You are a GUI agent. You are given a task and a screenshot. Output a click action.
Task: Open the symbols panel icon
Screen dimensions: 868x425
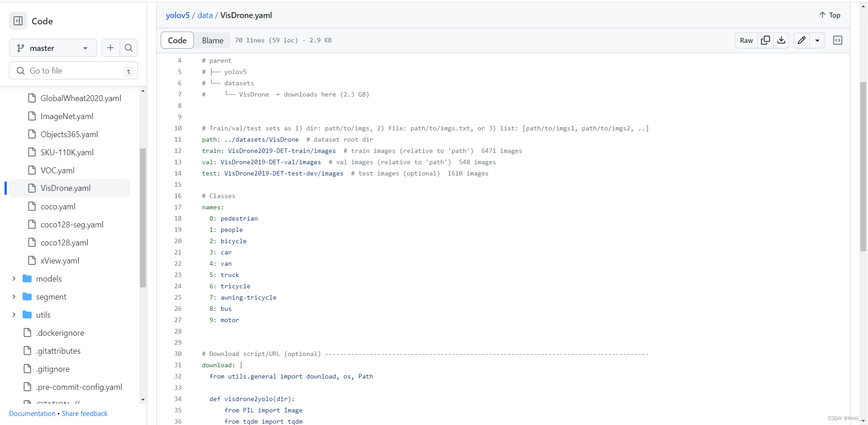tap(838, 40)
